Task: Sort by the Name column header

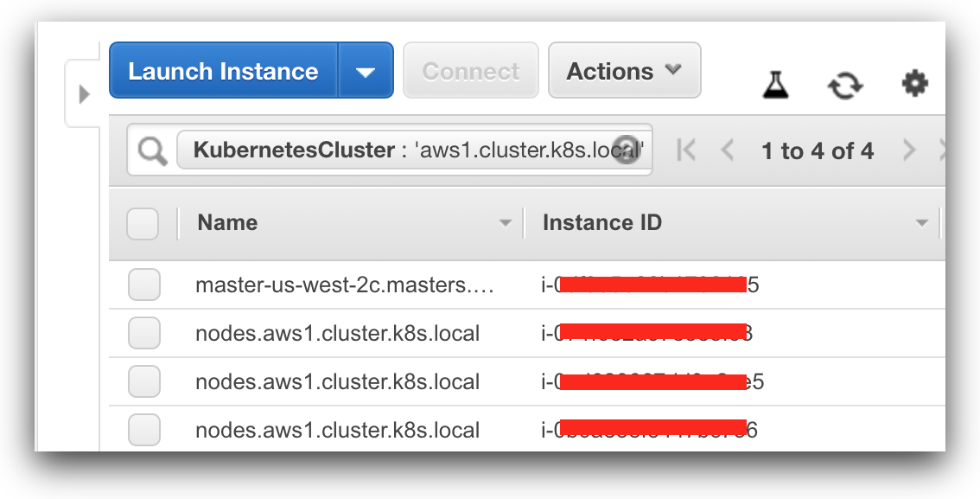Action: [228, 223]
